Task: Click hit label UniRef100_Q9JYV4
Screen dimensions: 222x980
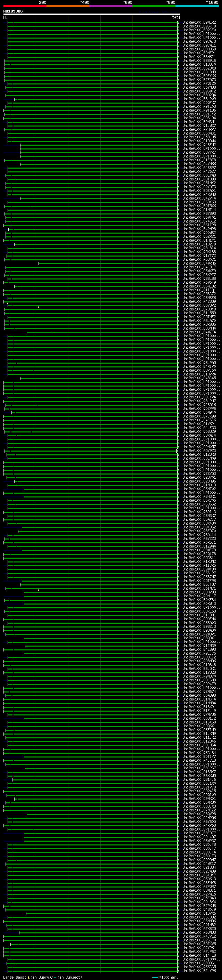Action: tap(199, 397)
